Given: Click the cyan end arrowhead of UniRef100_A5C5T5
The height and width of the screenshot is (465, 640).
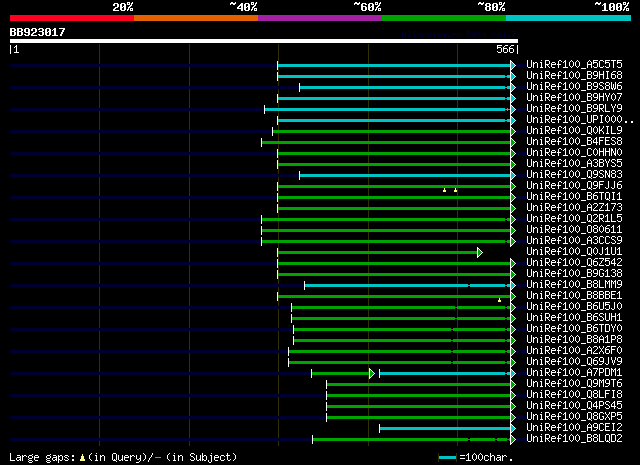Looking at the screenshot, I should point(513,65).
